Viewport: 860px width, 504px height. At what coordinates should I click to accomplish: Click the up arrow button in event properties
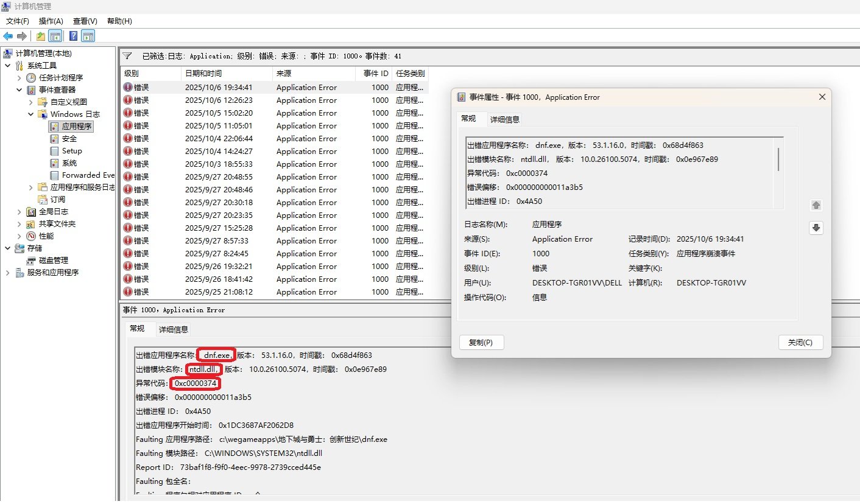(816, 206)
